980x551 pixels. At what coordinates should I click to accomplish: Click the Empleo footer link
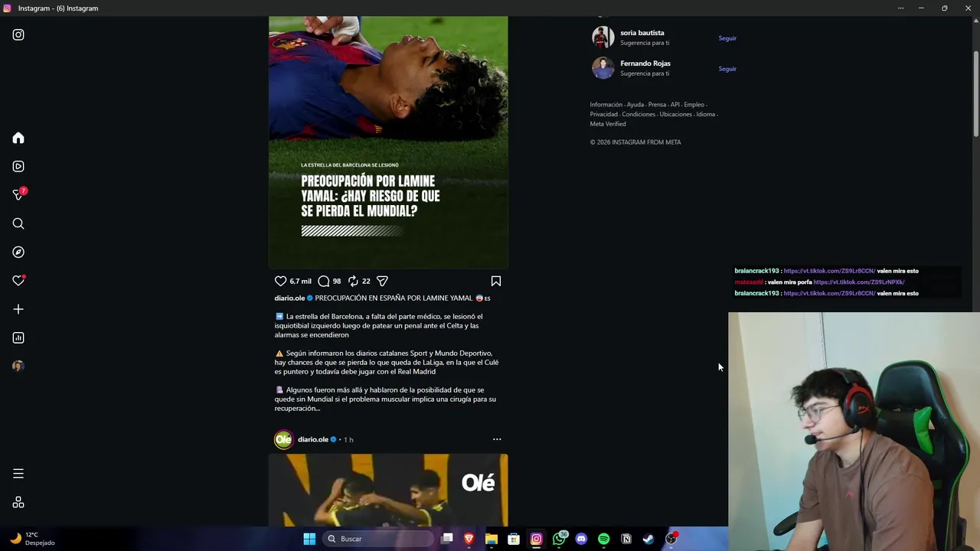[x=694, y=105]
